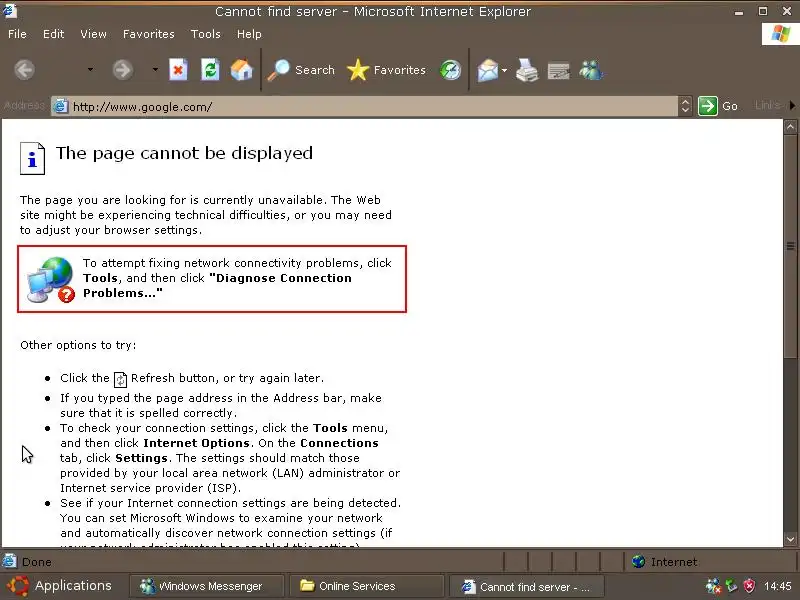Viewport: 800px width, 600px height.
Task: Open the Favorites pane
Action: (x=386, y=70)
